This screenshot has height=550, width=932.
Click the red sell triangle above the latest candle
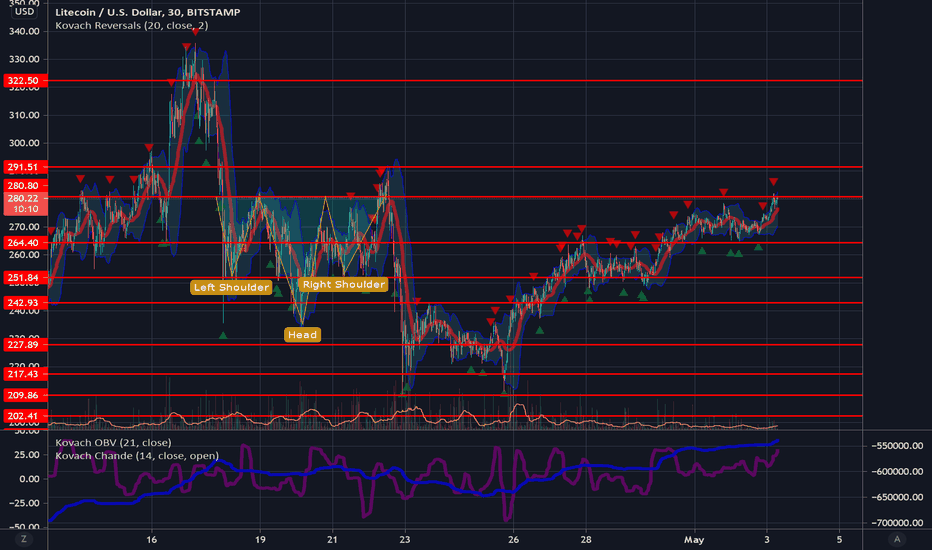[773, 182]
